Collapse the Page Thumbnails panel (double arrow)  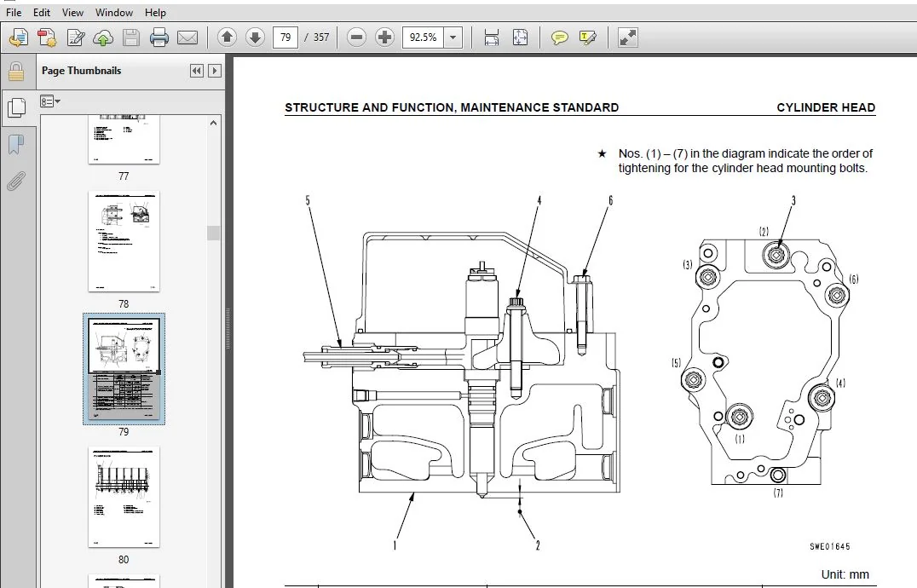(x=197, y=71)
